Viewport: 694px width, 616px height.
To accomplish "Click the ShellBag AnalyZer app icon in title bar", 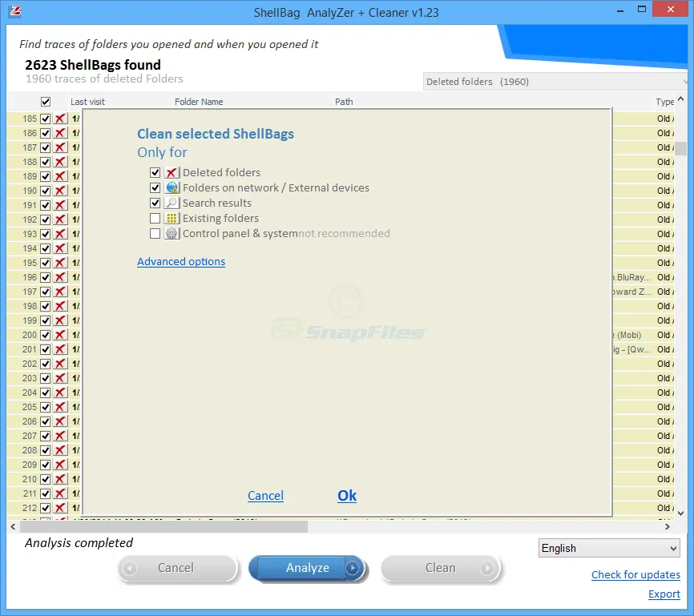I will click(x=15, y=11).
